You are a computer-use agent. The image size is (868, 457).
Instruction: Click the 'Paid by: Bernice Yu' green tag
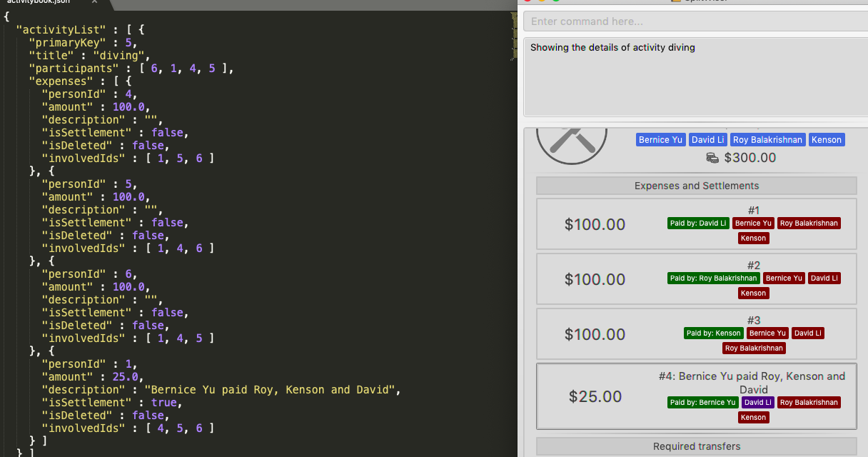coord(702,403)
